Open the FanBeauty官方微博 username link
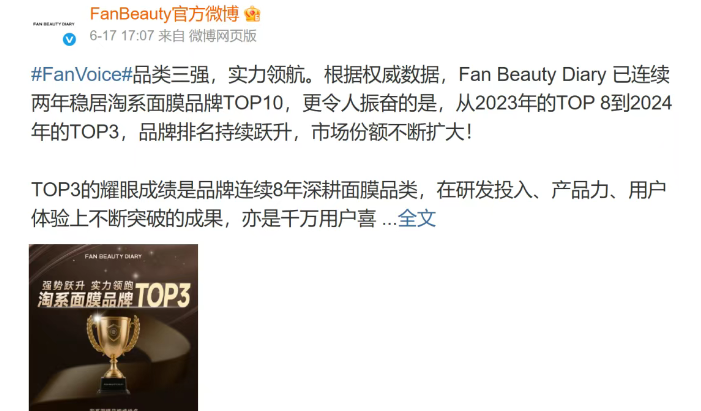701x411 pixels. tap(165, 14)
